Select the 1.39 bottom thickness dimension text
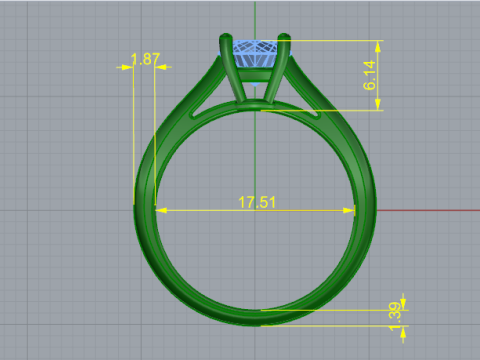This screenshot has height=360, width=480. pos(395,317)
